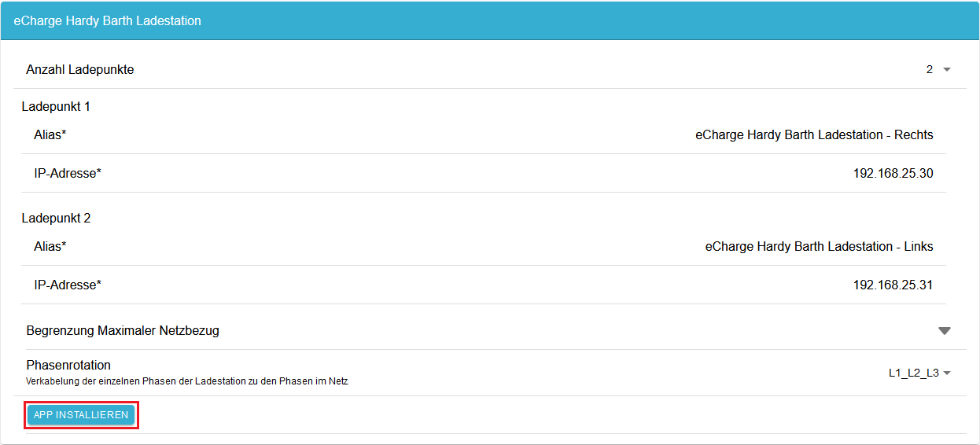This screenshot has height=445, width=980.
Task: Expand the Begrenzung Maximaler Netzbezug section
Action: tap(945, 331)
